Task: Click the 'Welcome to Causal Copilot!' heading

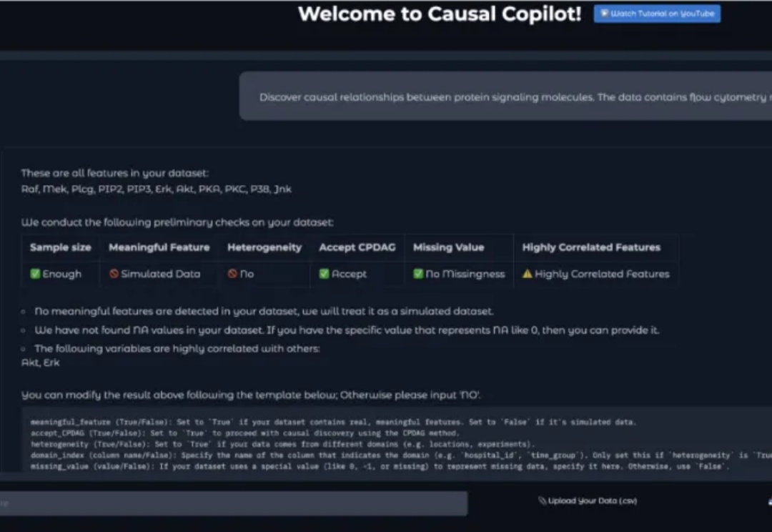Action: (x=440, y=14)
